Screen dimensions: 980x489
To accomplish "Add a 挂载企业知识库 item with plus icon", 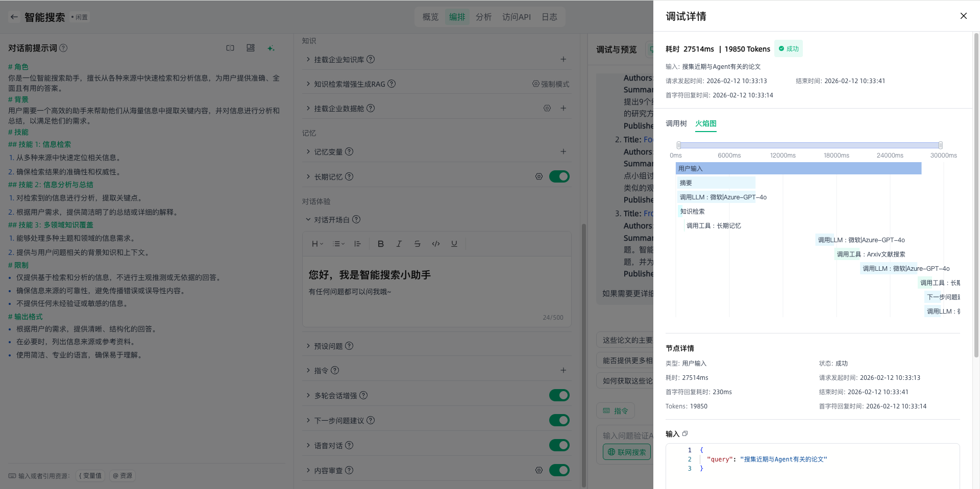I will [x=563, y=59].
